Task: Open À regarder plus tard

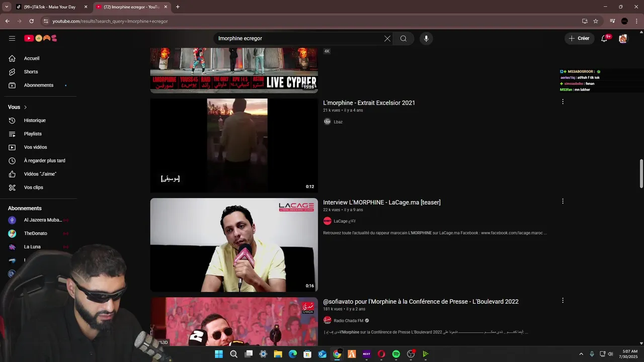Action: [x=38, y=161]
